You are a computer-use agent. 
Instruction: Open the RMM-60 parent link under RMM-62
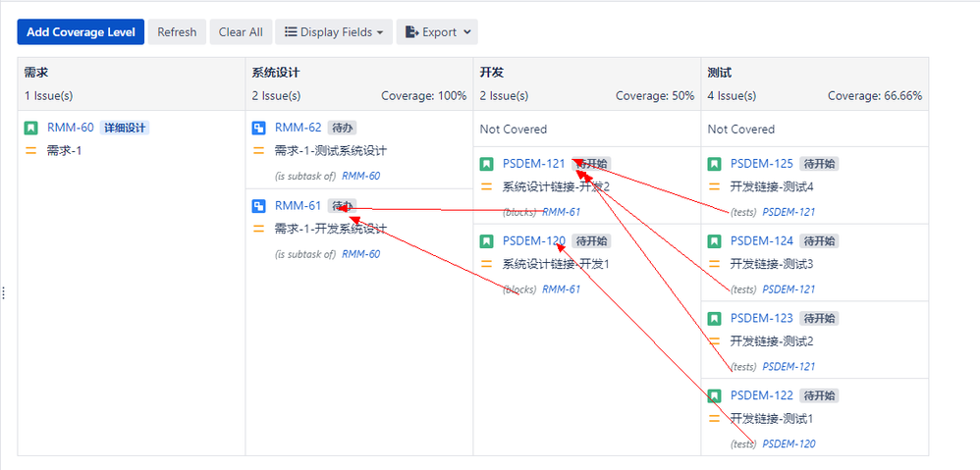coord(360,176)
